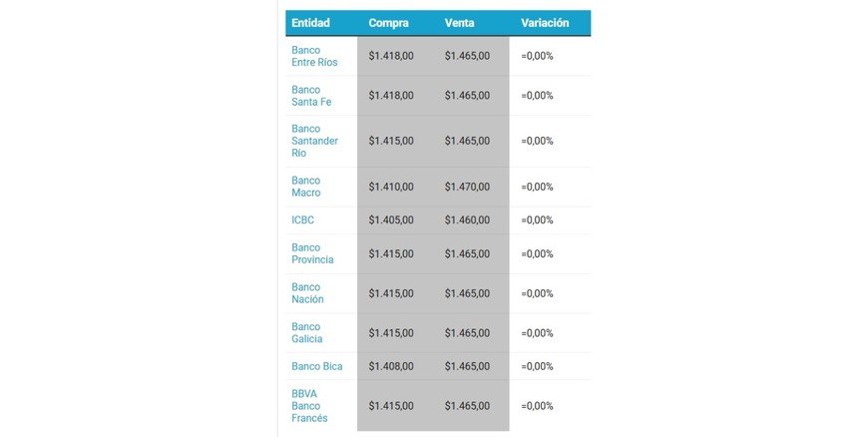Click the BBVA Banco Francés link
This screenshot has height=437, width=868.
[309, 406]
